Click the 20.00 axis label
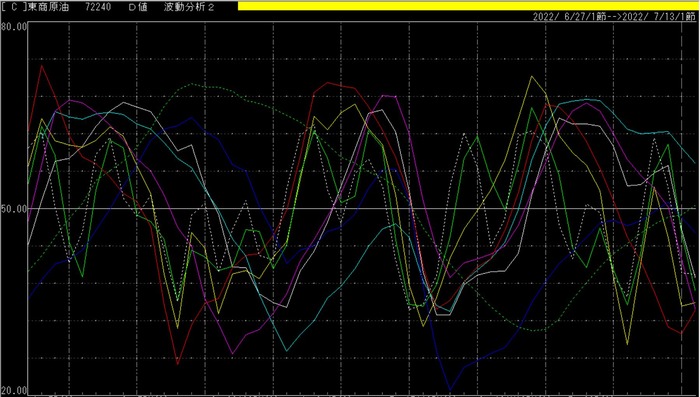Screen dimensions: 700x397 14,390
